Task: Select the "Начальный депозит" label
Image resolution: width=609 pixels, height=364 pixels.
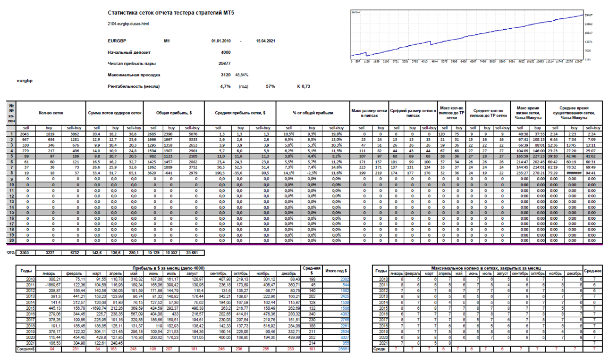Action: (130, 52)
